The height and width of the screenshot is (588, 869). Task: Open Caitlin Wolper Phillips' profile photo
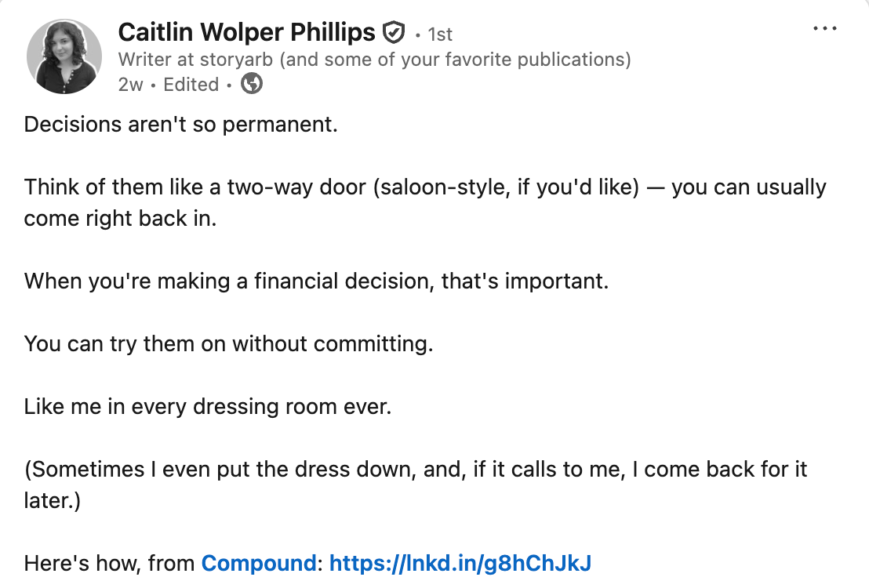[64, 56]
